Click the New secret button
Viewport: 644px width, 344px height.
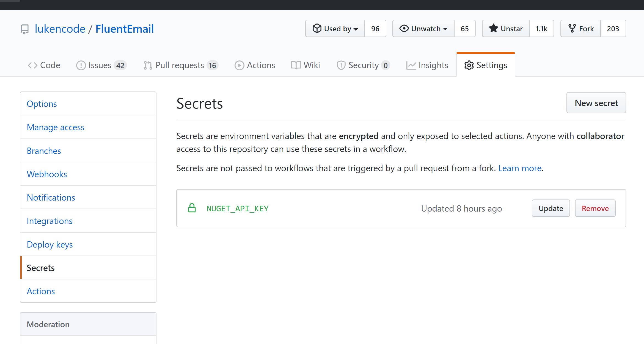(596, 102)
